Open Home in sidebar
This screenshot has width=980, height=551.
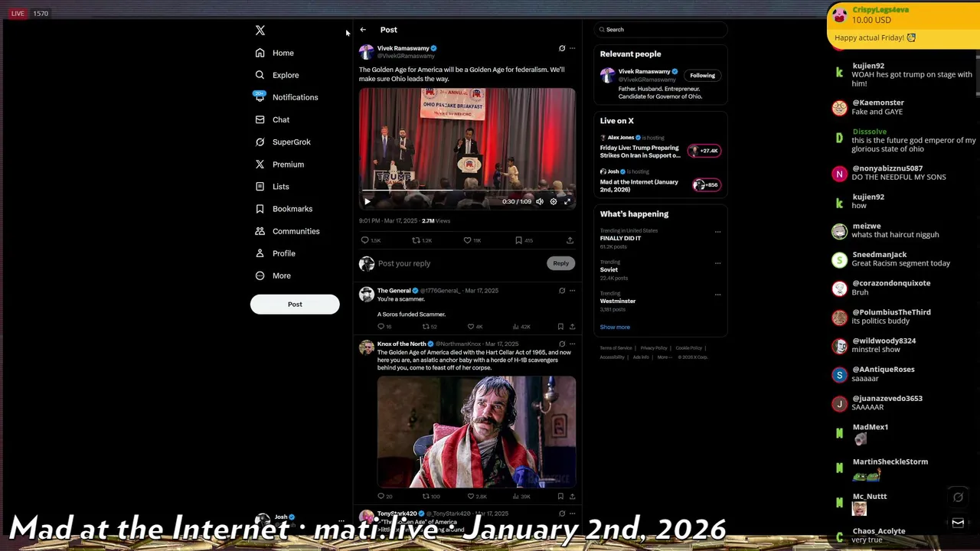(x=275, y=53)
